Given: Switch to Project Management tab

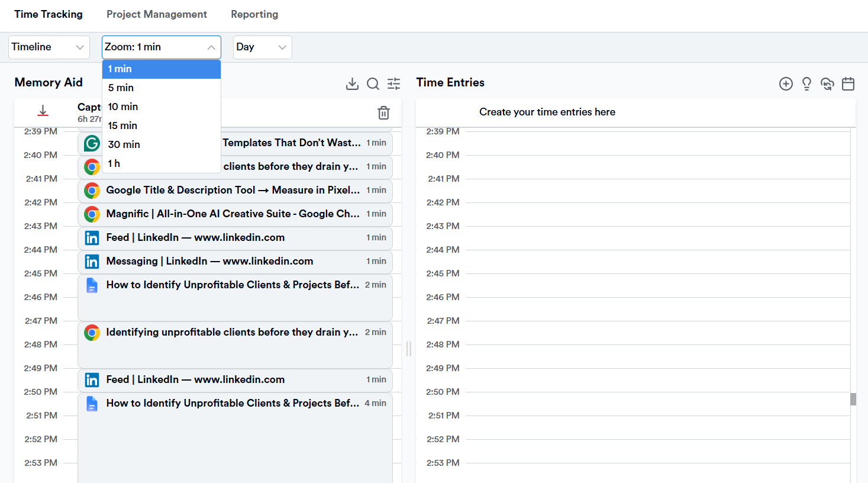Looking at the screenshot, I should tap(157, 14).
